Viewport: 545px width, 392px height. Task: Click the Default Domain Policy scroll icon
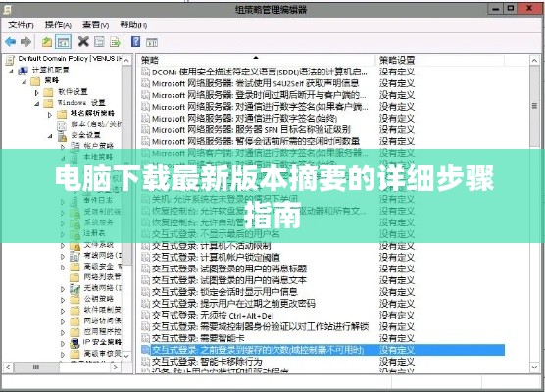11,60
